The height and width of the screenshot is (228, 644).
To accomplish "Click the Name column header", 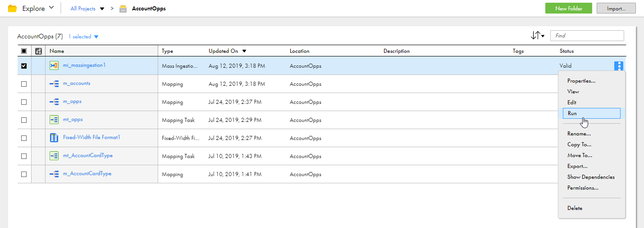I will [x=57, y=51].
